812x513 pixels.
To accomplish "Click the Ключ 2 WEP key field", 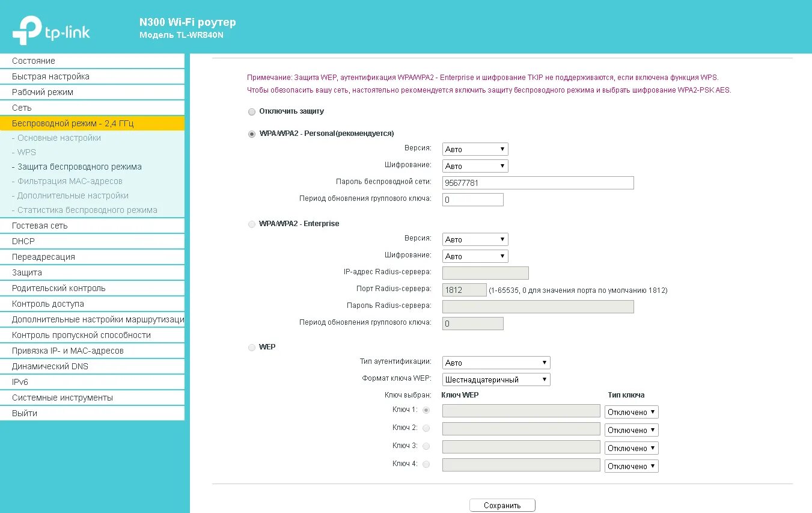I will pyautogui.click(x=521, y=429).
